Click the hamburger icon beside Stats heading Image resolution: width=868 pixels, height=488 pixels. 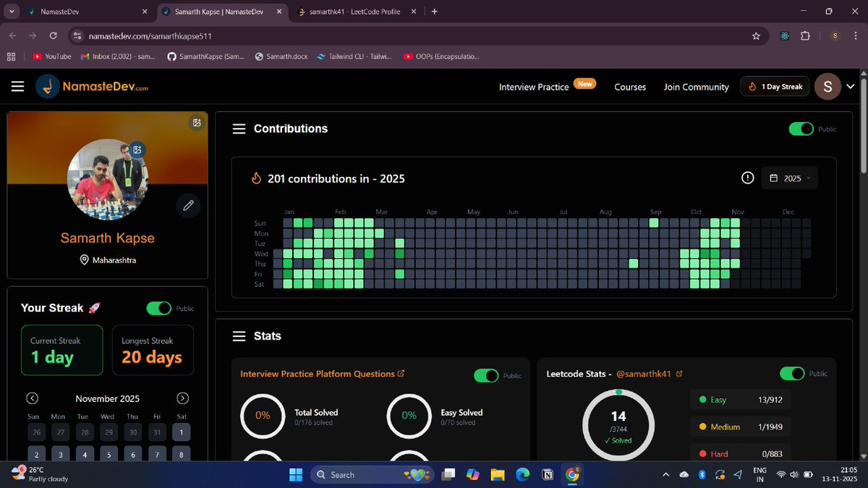(x=239, y=335)
